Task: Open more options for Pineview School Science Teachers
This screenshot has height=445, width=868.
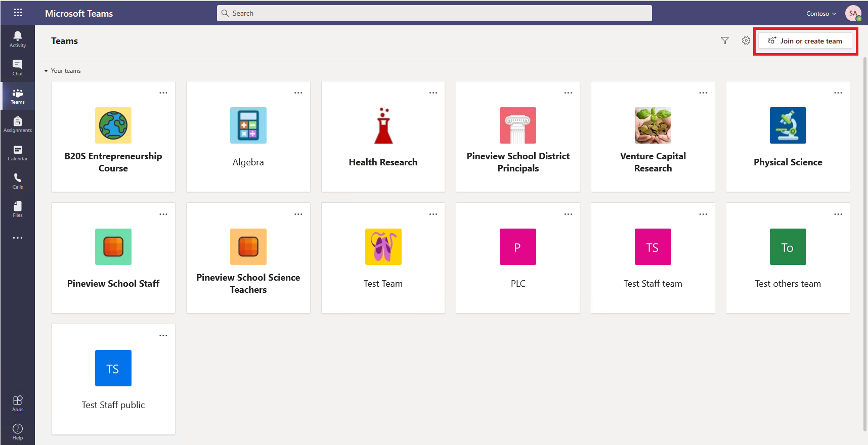Action: [x=298, y=214]
